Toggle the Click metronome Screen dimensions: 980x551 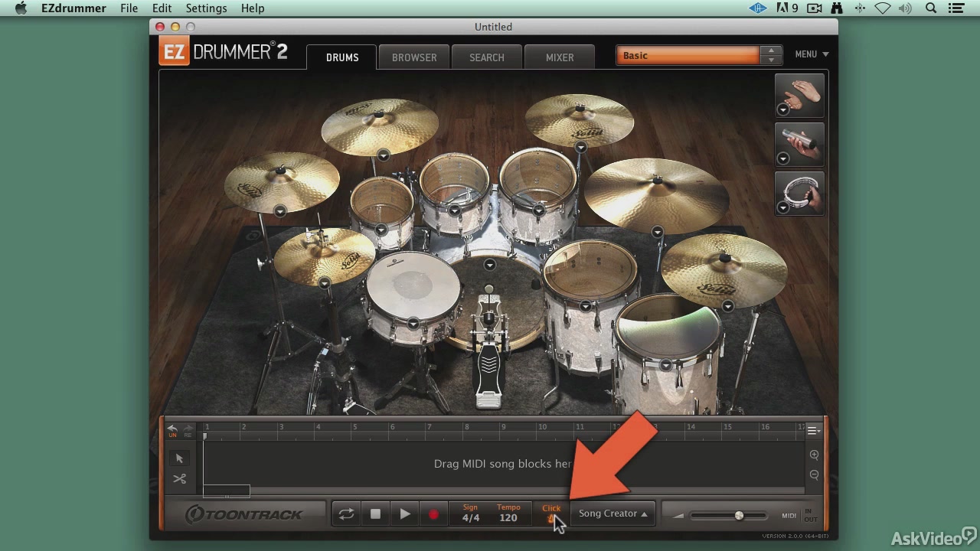pos(551,514)
